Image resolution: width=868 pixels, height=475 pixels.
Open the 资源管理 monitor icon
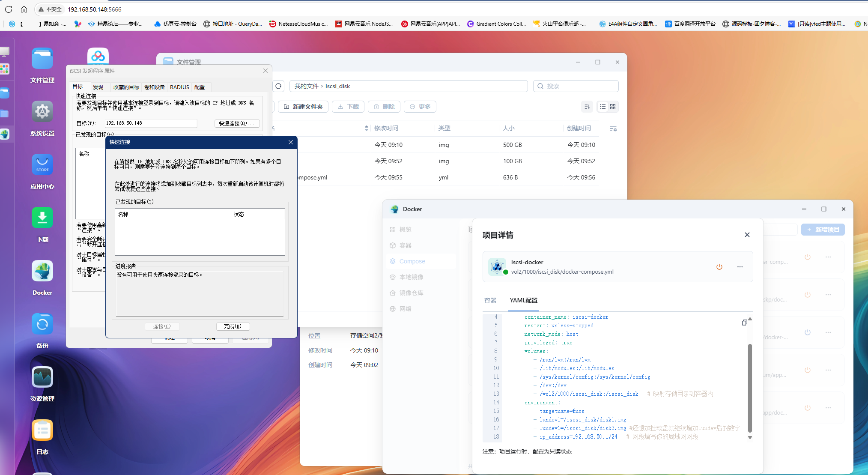coord(42,377)
